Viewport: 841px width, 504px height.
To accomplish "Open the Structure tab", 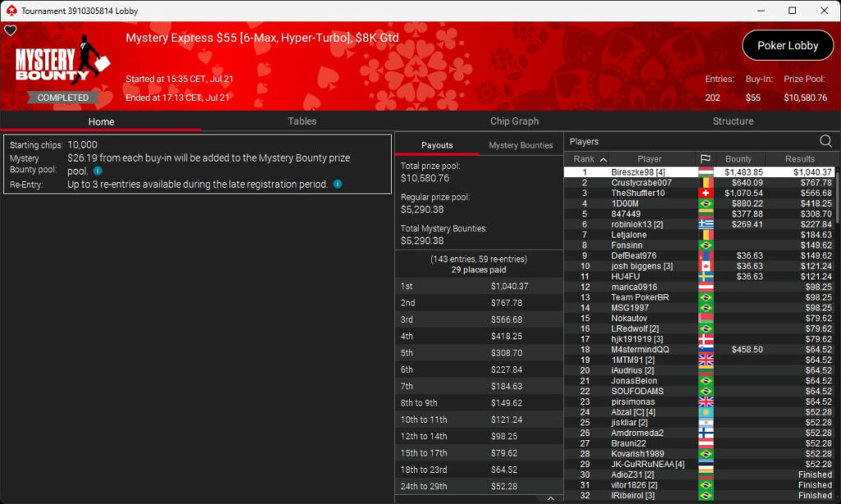I will click(733, 121).
